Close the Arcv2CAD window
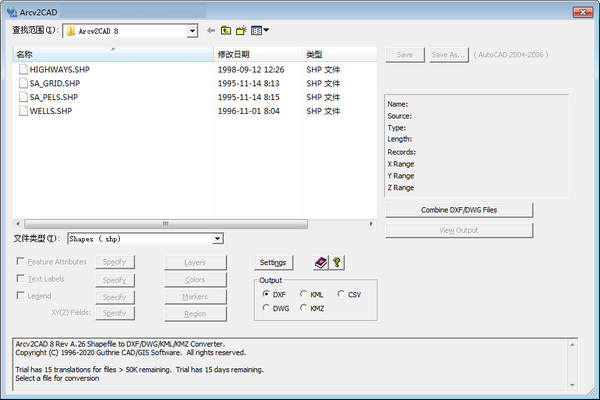The image size is (600, 400). point(583,13)
